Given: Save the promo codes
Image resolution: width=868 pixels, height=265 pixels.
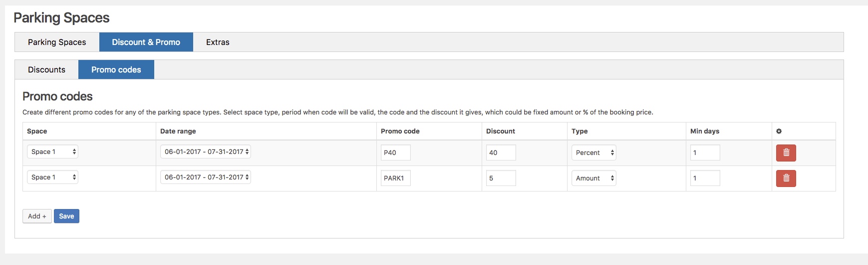Looking at the screenshot, I should pos(66,216).
